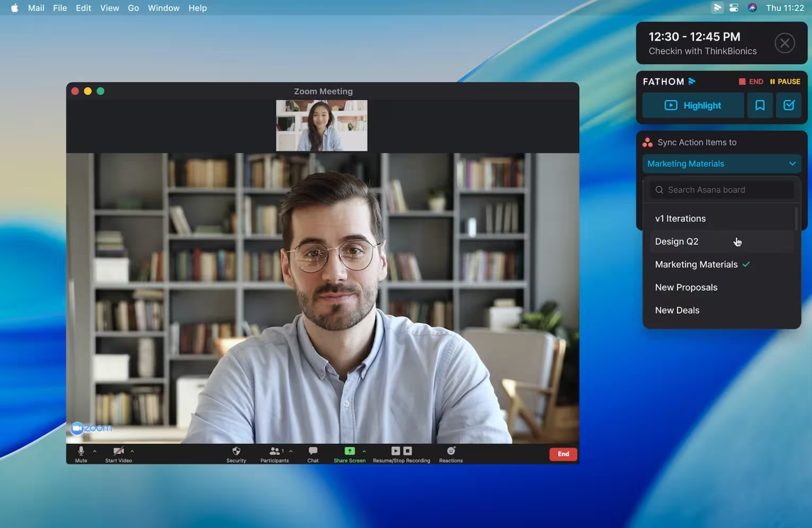Open the Participants panel
The width and height of the screenshot is (812, 528).
tap(274, 454)
